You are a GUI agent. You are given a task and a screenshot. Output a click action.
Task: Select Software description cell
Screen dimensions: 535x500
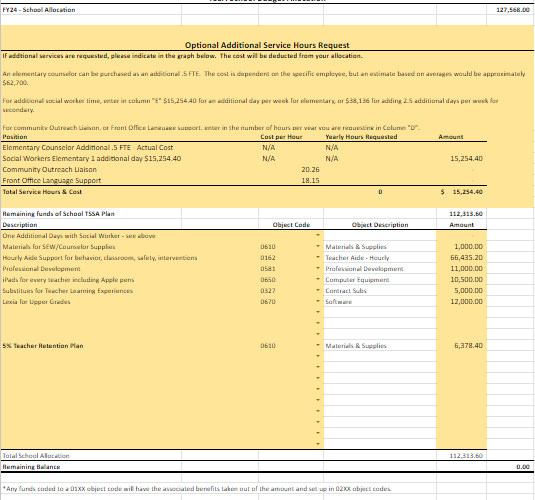[x=338, y=301]
